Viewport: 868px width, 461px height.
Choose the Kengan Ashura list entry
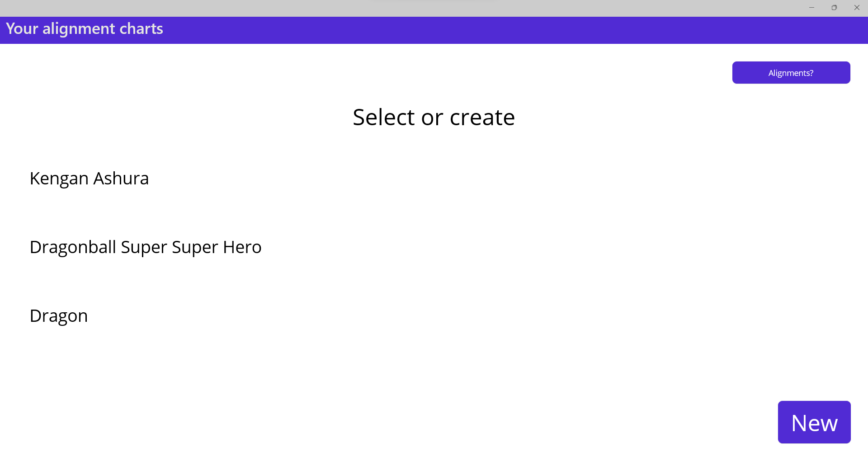click(89, 179)
